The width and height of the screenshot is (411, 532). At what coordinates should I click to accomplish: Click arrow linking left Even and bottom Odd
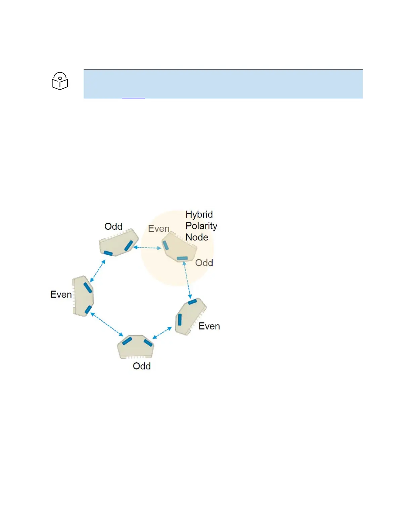[x=107, y=324]
